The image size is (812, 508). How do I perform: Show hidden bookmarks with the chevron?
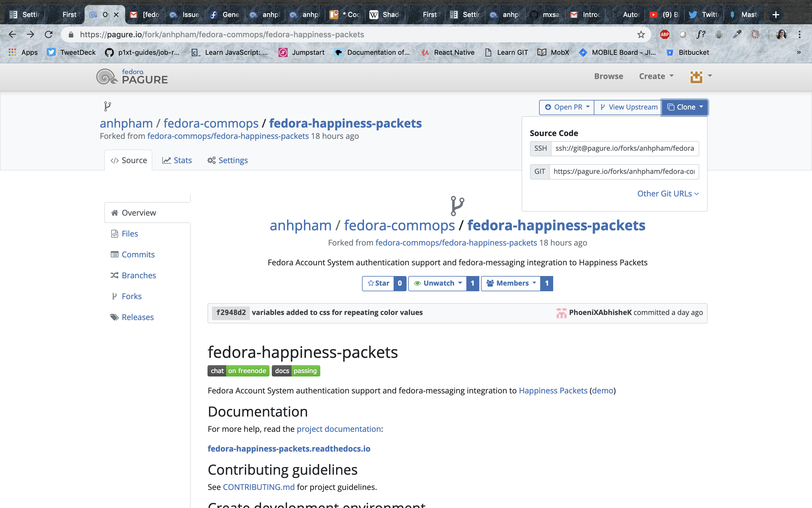pos(799,52)
